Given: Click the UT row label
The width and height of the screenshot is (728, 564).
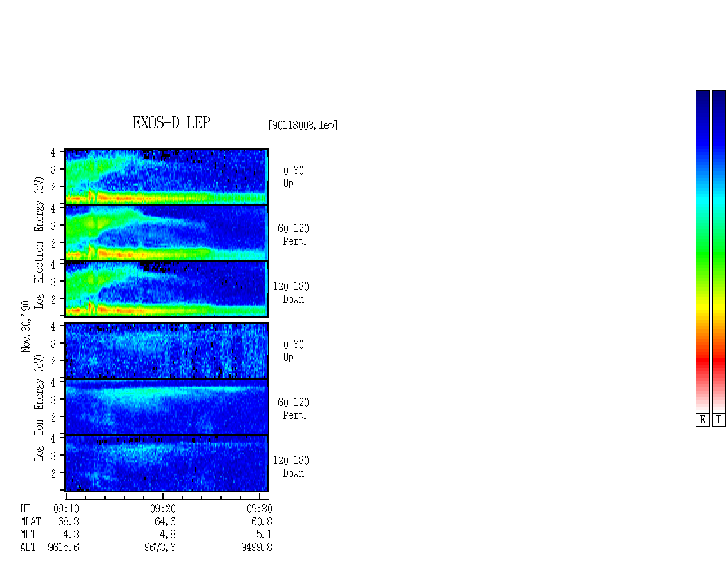Looking at the screenshot, I should click(25, 509).
